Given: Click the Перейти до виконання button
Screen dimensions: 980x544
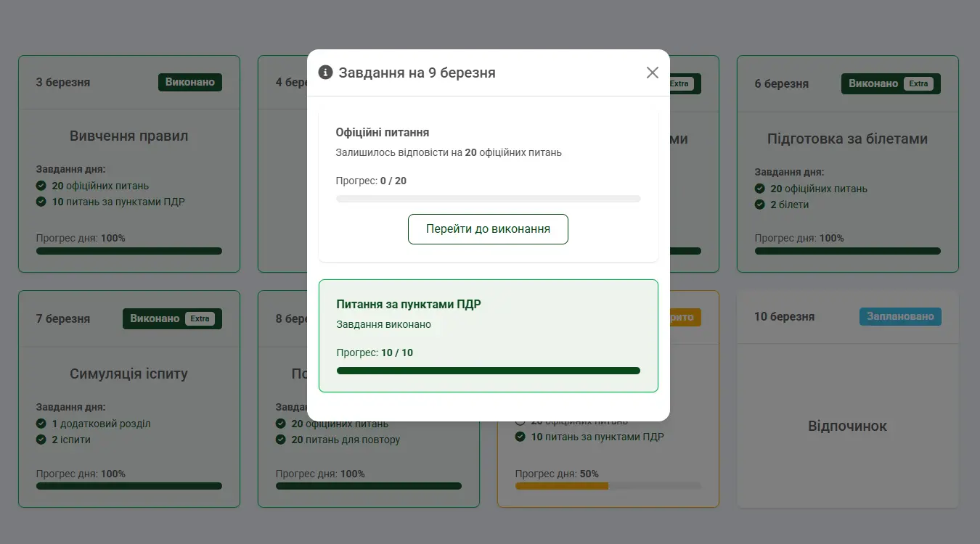Looking at the screenshot, I should point(488,229).
